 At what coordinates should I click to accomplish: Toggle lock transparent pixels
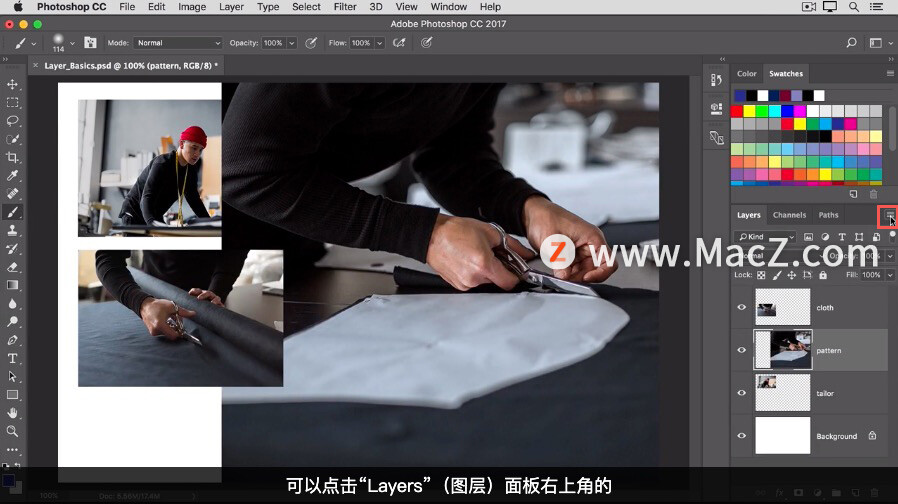point(761,275)
